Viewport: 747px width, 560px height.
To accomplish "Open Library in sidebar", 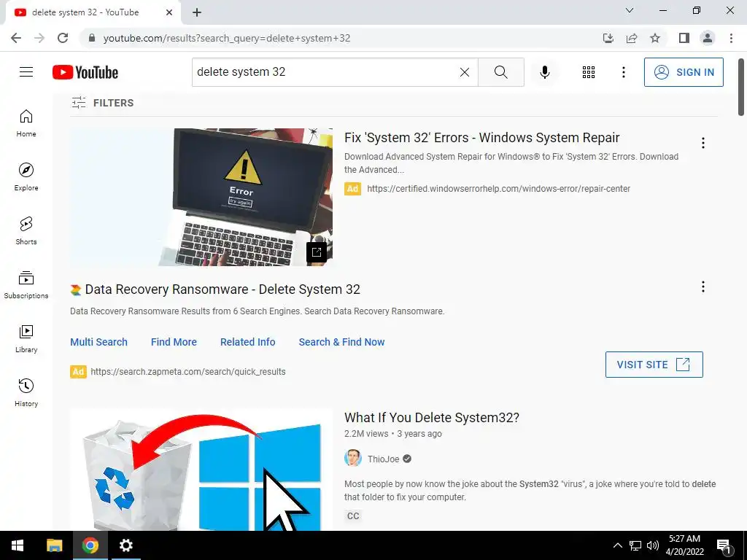I will point(26,338).
